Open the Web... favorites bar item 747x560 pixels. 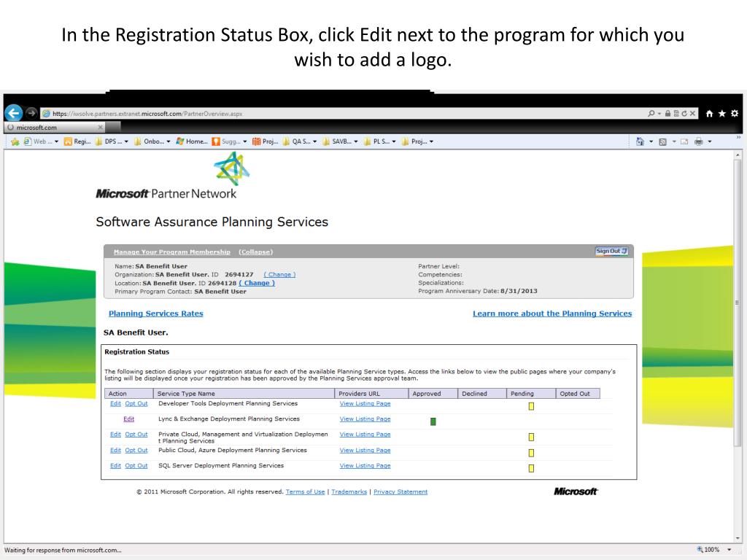[x=41, y=141]
